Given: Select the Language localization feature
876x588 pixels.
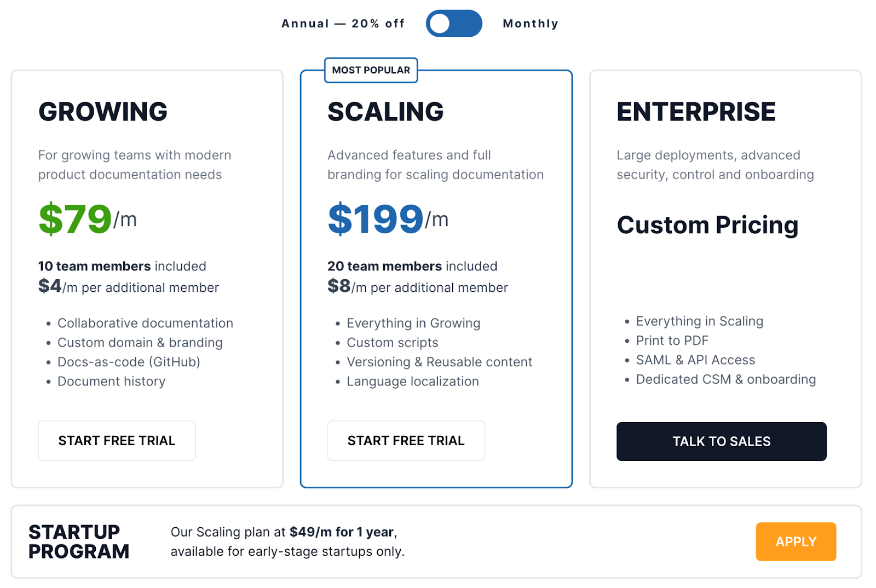Looking at the screenshot, I should [412, 381].
